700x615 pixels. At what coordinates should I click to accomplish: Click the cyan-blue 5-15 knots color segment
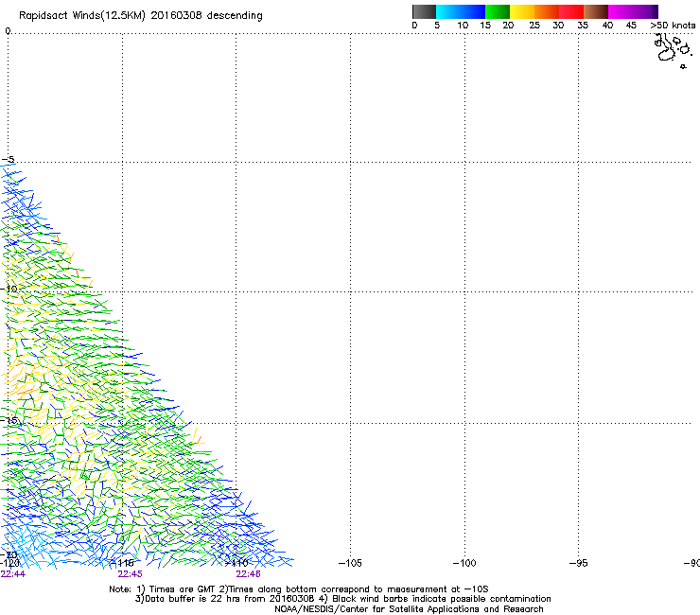461,11
